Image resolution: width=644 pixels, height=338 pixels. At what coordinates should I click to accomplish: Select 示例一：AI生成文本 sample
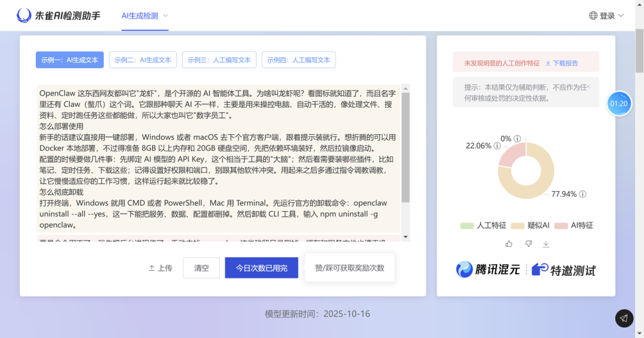[70, 60]
